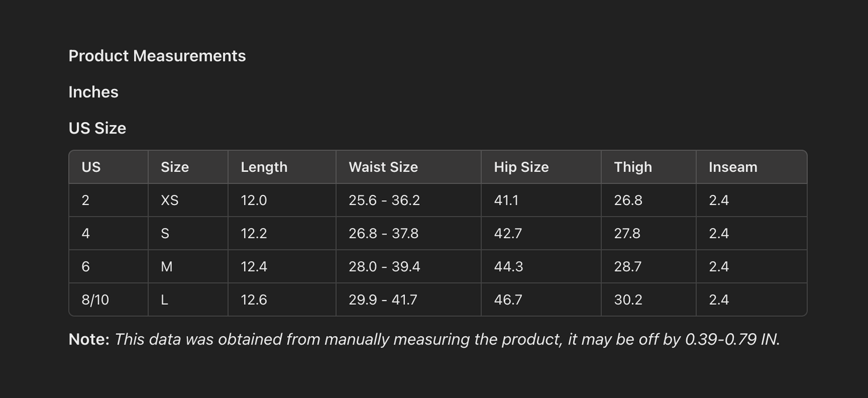Click the bold Note label

pos(89,339)
